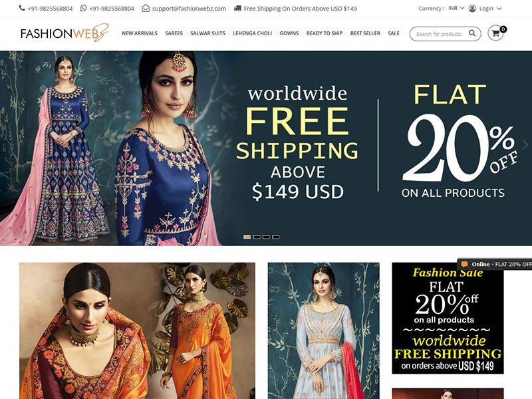Click the support@fashionwebz.com email link
Screen dimensions: 532x399
pyautogui.click(x=189, y=9)
